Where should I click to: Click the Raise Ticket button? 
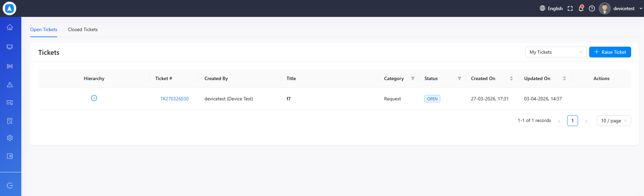[x=610, y=52]
